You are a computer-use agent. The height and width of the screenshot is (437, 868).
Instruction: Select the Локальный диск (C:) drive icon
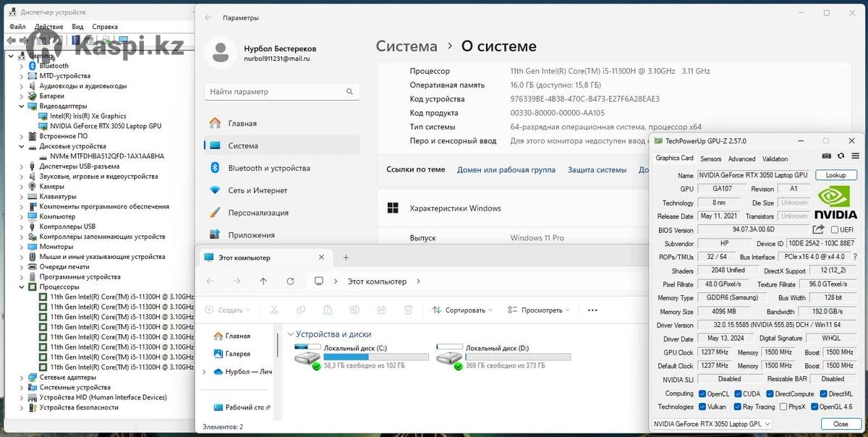[x=307, y=355]
